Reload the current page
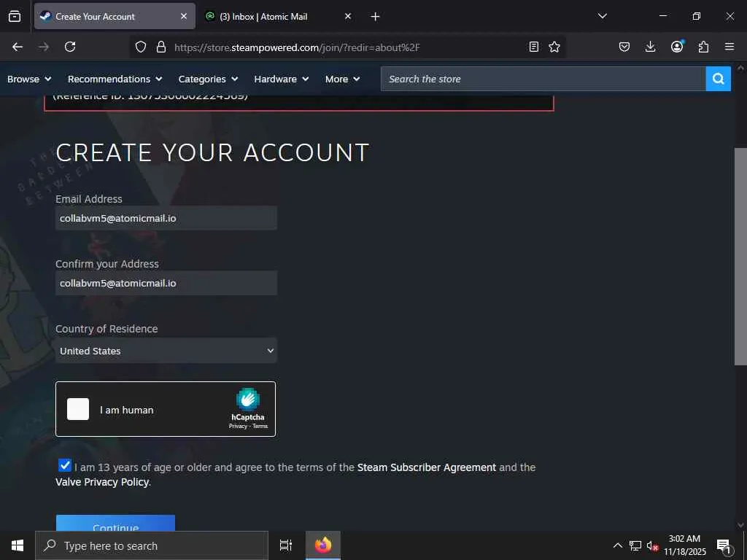The width and height of the screenshot is (747, 560). (x=70, y=47)
